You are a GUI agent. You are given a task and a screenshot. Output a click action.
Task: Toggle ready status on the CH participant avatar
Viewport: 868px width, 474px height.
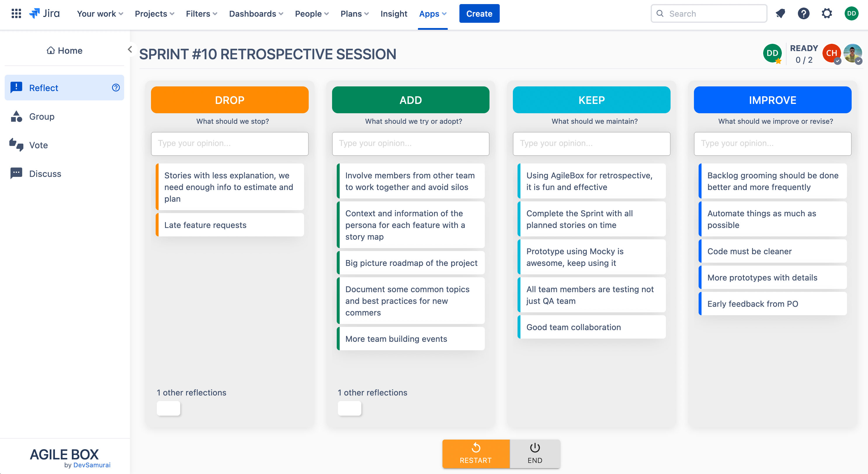pyautogui.click(x=831, y=53)
